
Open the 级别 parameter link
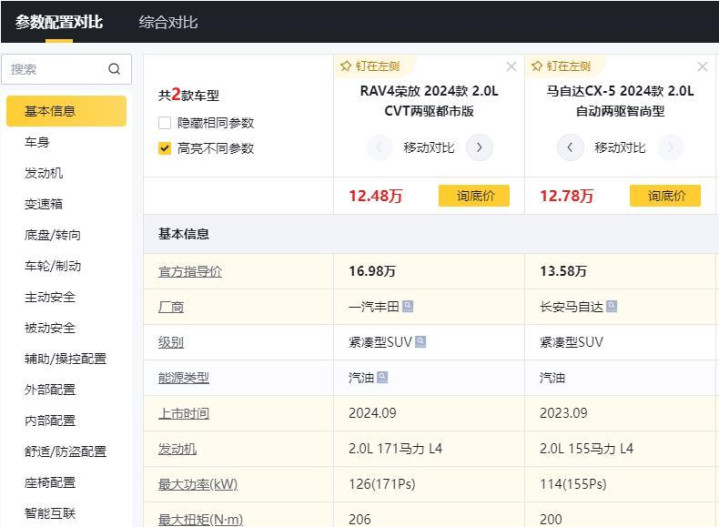click(x=171, y=342)
